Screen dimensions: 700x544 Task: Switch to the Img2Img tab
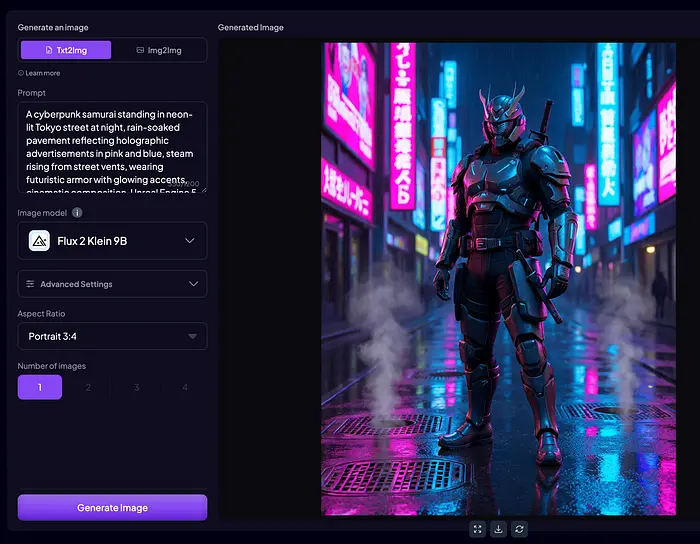point(158,50)
